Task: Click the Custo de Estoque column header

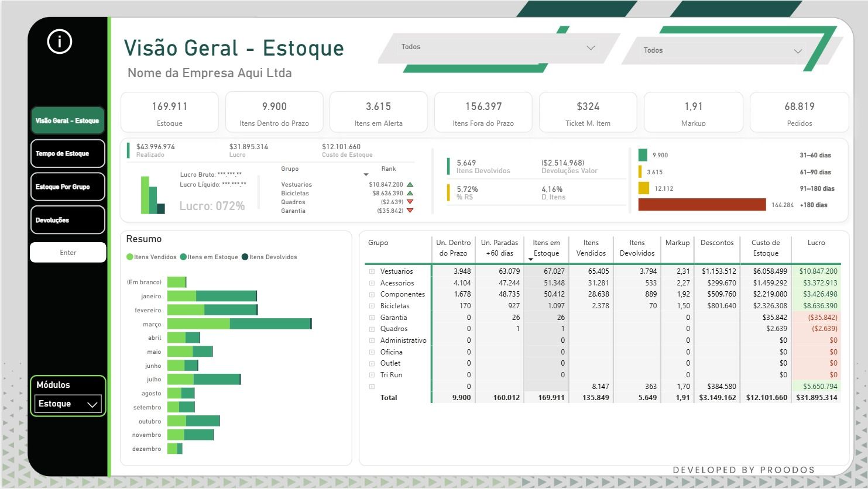Action: pyautogui.click(x=766, y=248)
